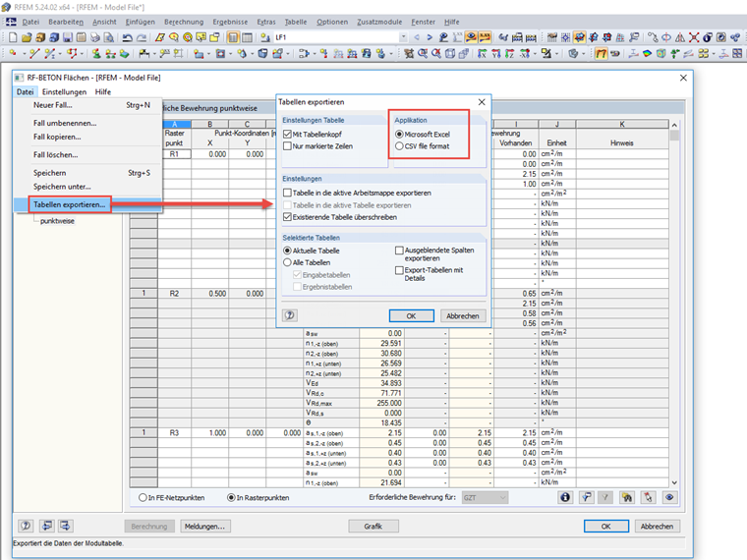Click Abbrechen in Tabellen exportieren dialog

[463, 315]
